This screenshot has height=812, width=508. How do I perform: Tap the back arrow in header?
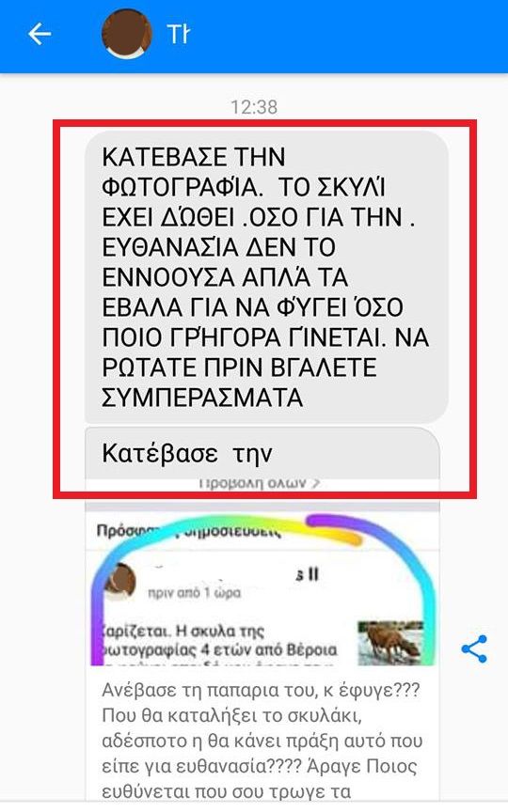tap(40, 34)
